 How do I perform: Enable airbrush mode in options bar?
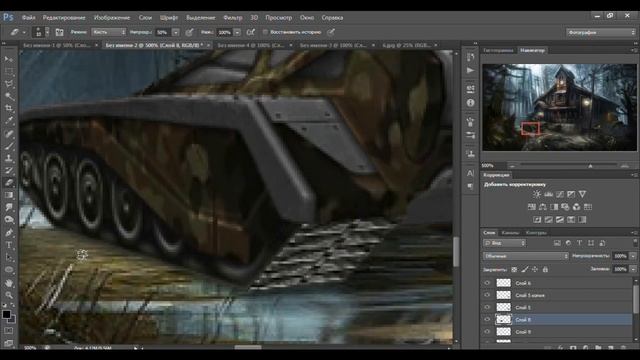[x=251, y=32]
